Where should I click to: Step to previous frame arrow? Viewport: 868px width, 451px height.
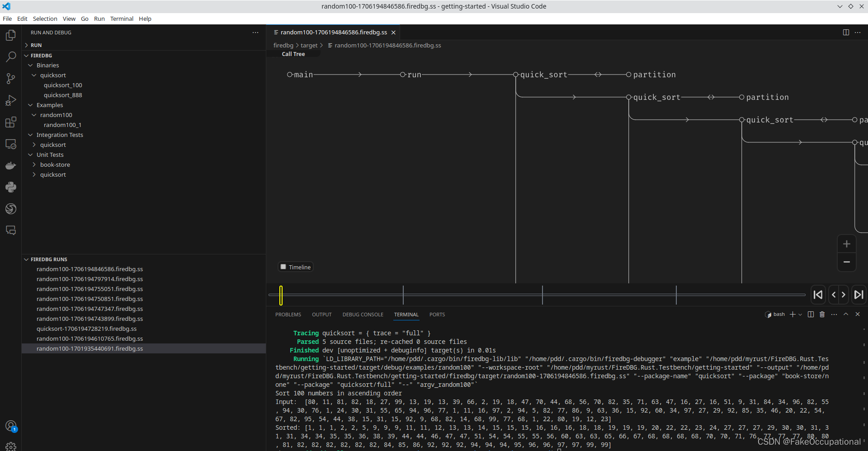pos(834,295)
